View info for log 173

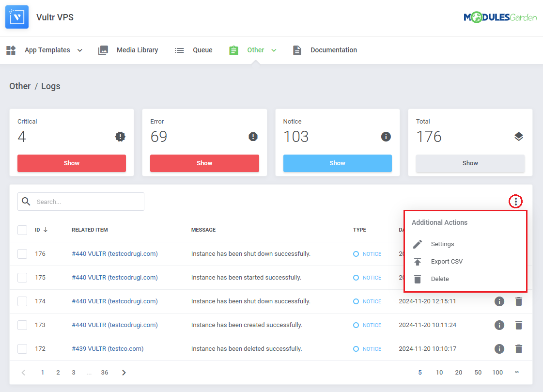point(499,325)
